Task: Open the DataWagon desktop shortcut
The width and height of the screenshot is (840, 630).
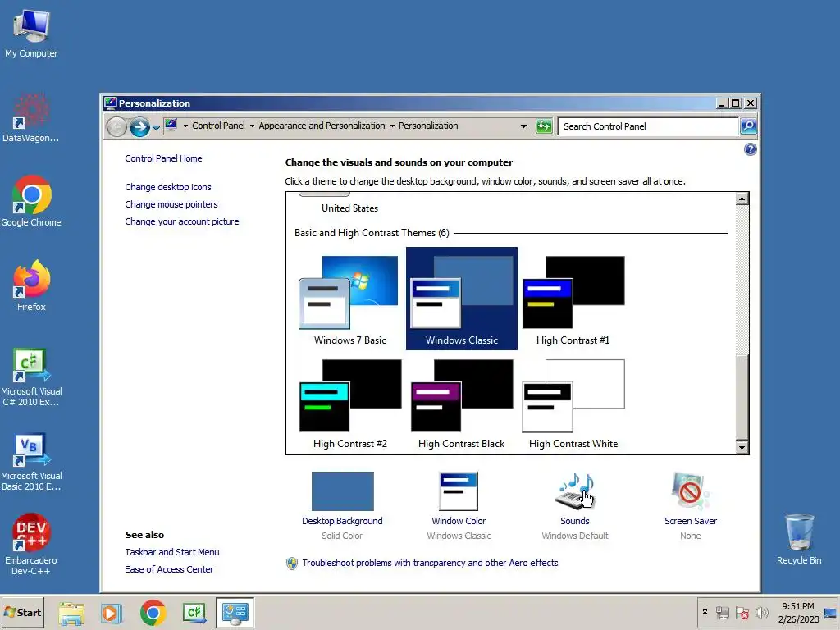Action: [31, 118]
